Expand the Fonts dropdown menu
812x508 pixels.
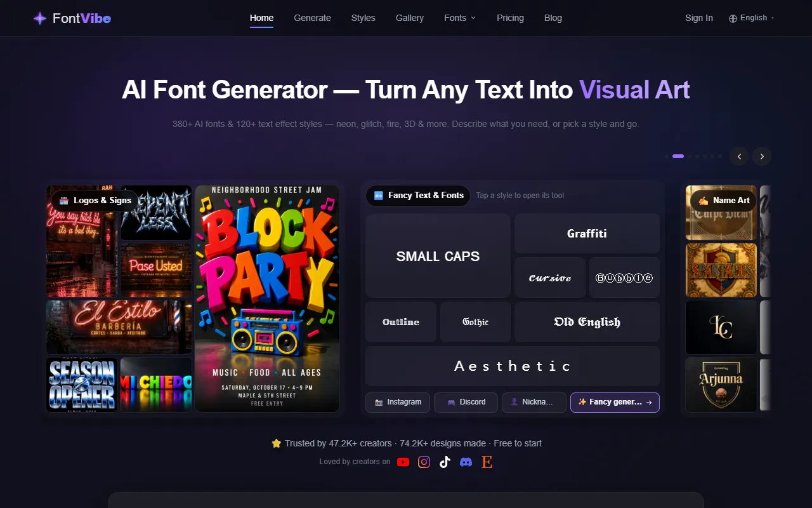(x=460, y=18)
